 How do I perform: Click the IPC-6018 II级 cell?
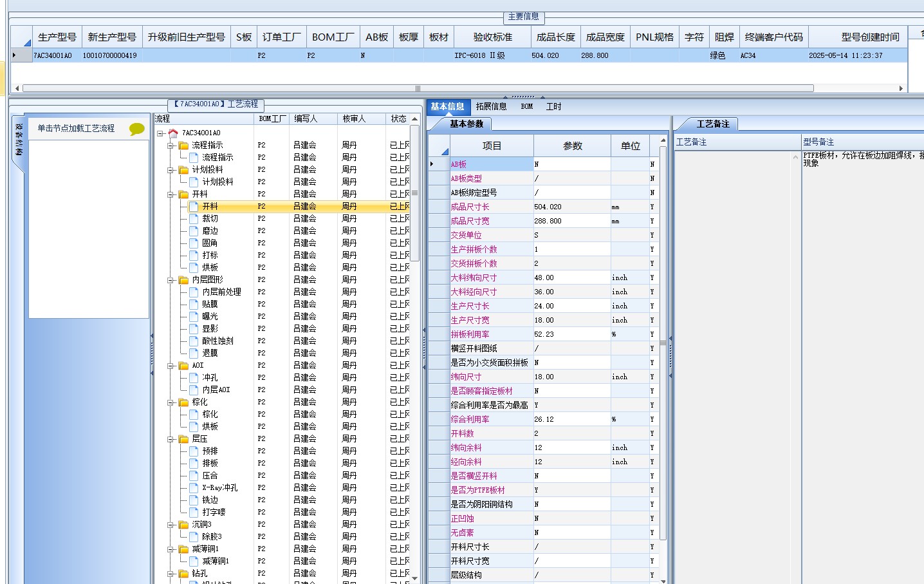coord(493,56)
